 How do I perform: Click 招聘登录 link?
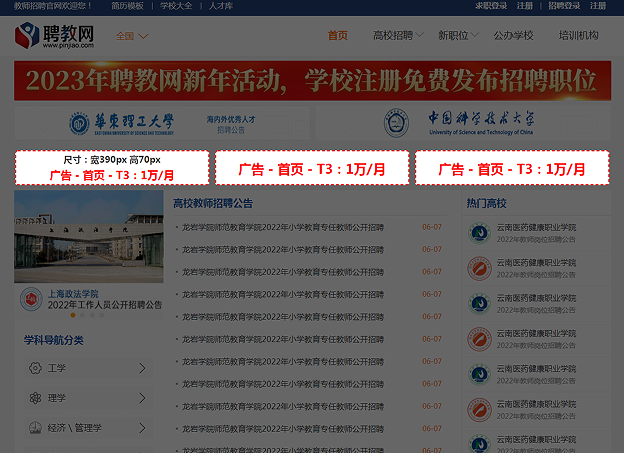click(x=564, y=6)
